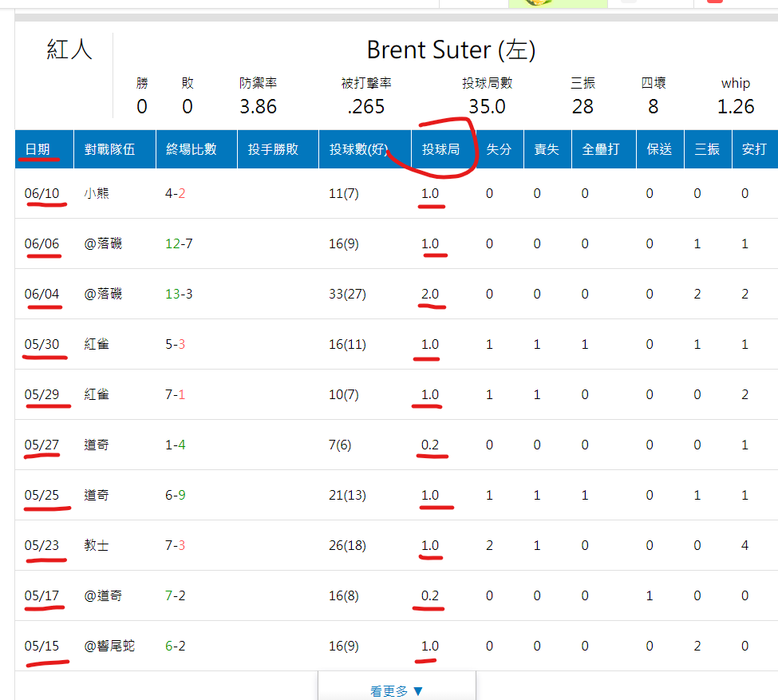Select the 05/29 date cell
The height and width of the screenshot is (700, 778).
click(x=41, y=394)
